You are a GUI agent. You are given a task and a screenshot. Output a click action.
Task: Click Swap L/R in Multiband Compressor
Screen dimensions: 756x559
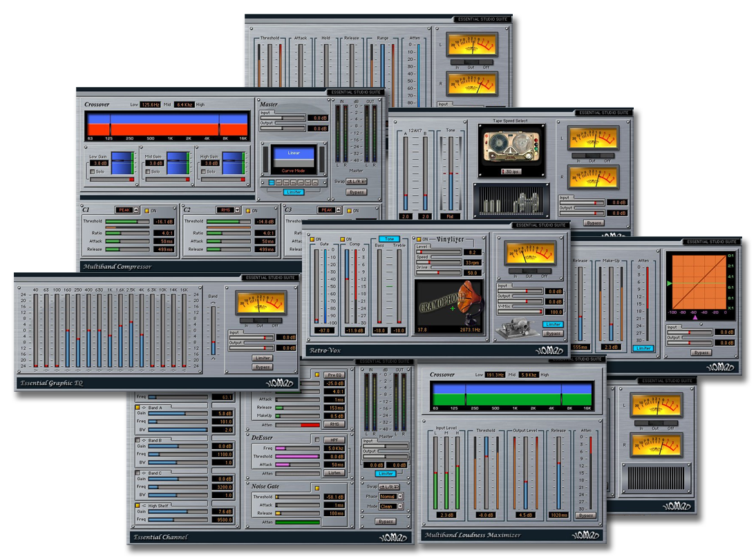[357, 181]
